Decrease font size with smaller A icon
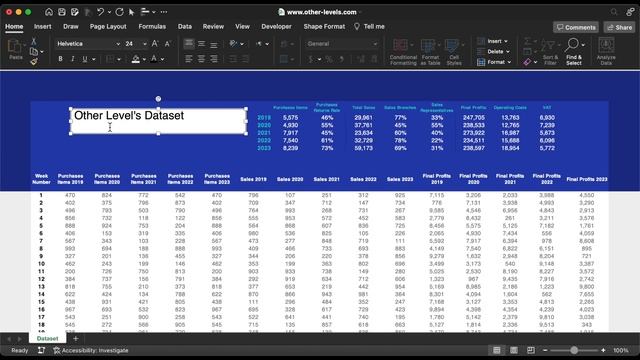 pos(167,44)
